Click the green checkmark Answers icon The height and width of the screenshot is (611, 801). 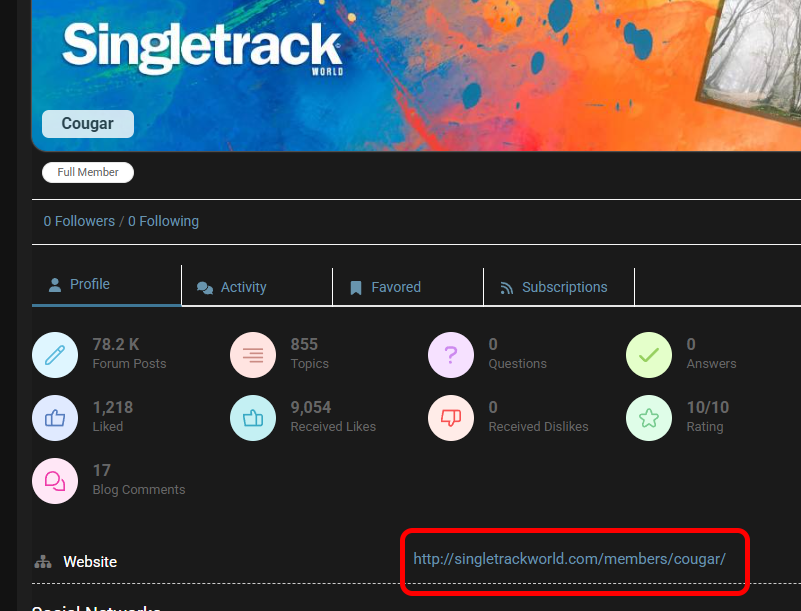coord(649,354)
